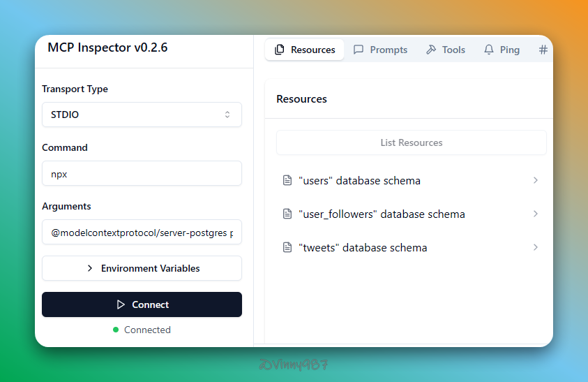Image resolution: width=588 pixels, height=382 pixels.
Task: Open the Transport Type STDIO dropdown
Action: (x=142, y=115)
